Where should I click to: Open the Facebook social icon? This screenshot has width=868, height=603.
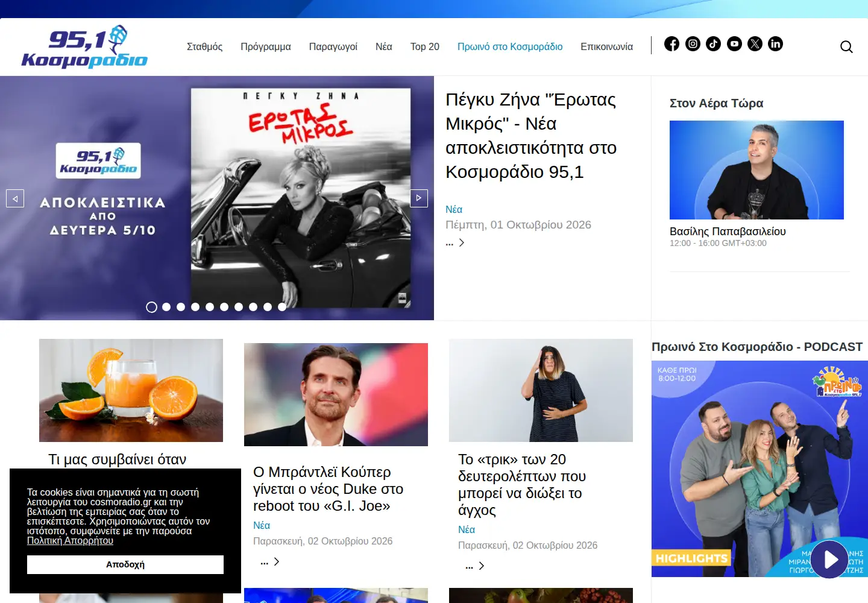pyautogui.click(x=671, y=43)
